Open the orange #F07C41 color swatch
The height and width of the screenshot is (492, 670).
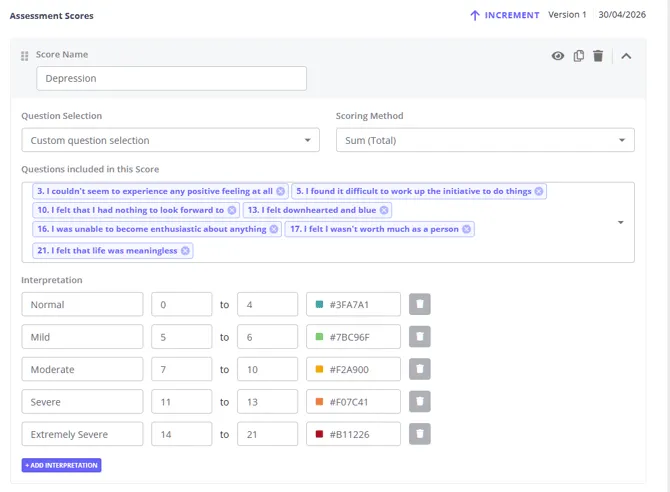(x=319, y=401)
